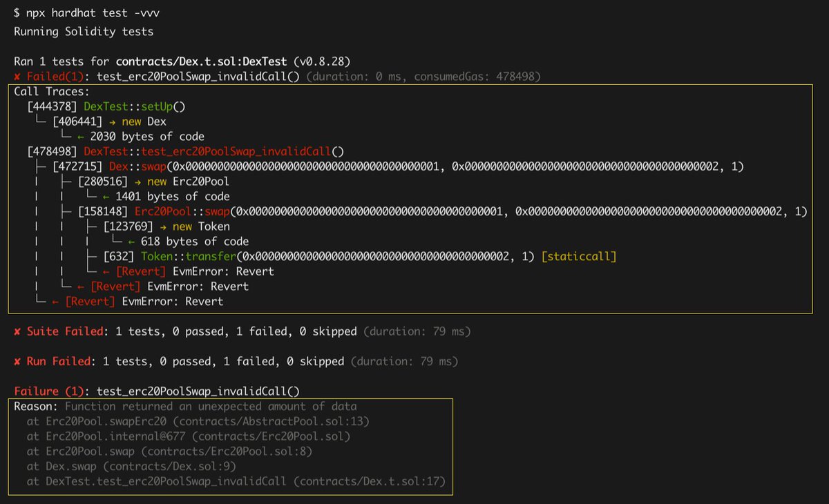Click red 'DexTest::test_erc20PoolSwap_invalidCall()' trace entry

coord(213,151)
